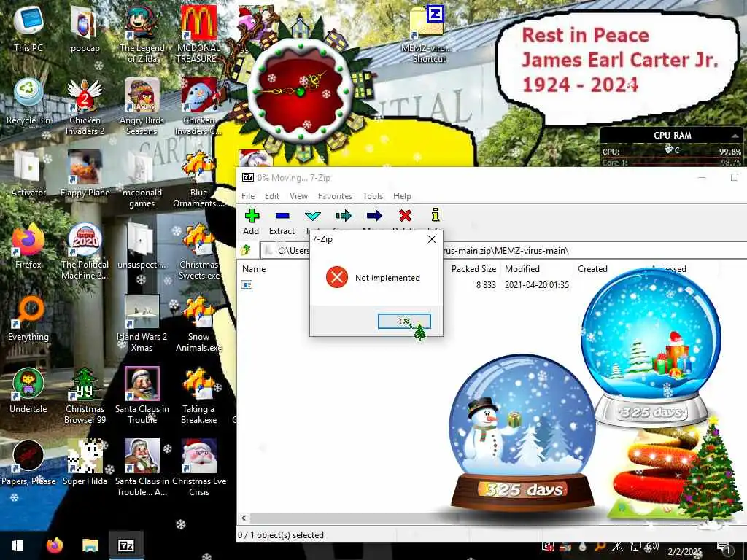Open The Legend of Zilda shortcut
Viewport: 747px width, 560px height.
tap(142, 34)
